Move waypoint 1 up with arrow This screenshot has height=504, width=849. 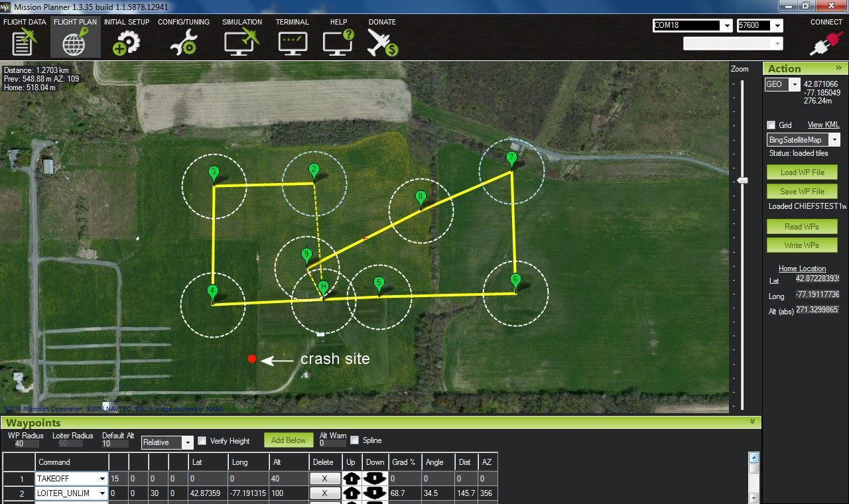pos(351,478)
